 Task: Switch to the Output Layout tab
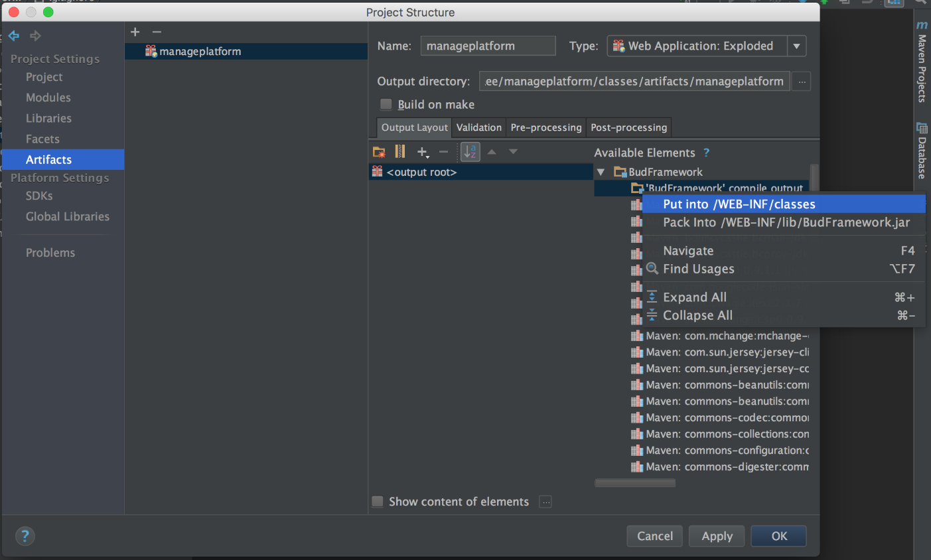[414, 127]
